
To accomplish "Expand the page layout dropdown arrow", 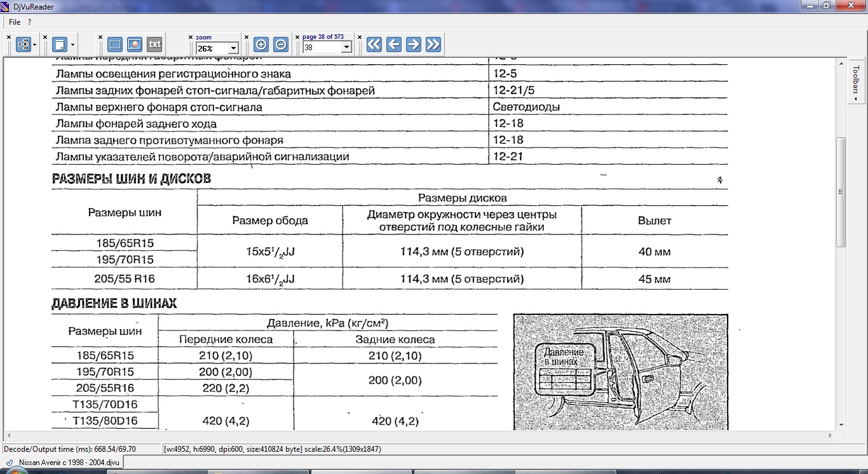I will 73,45.
